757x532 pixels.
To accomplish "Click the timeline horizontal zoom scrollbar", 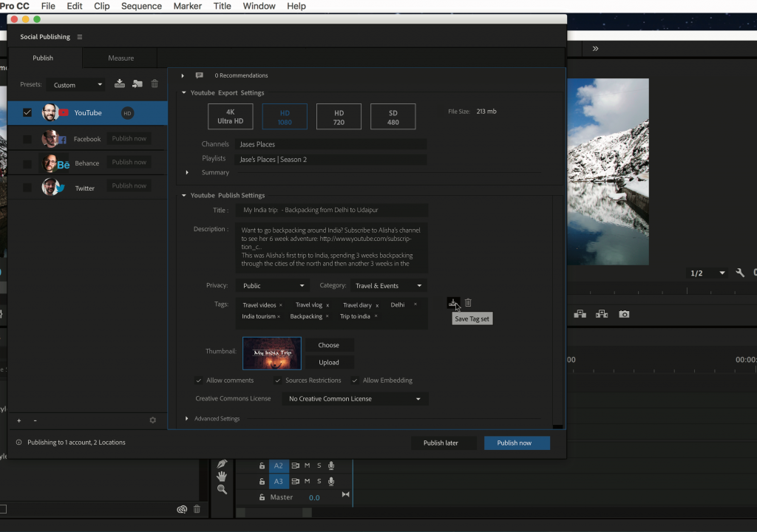I will 274,513.
